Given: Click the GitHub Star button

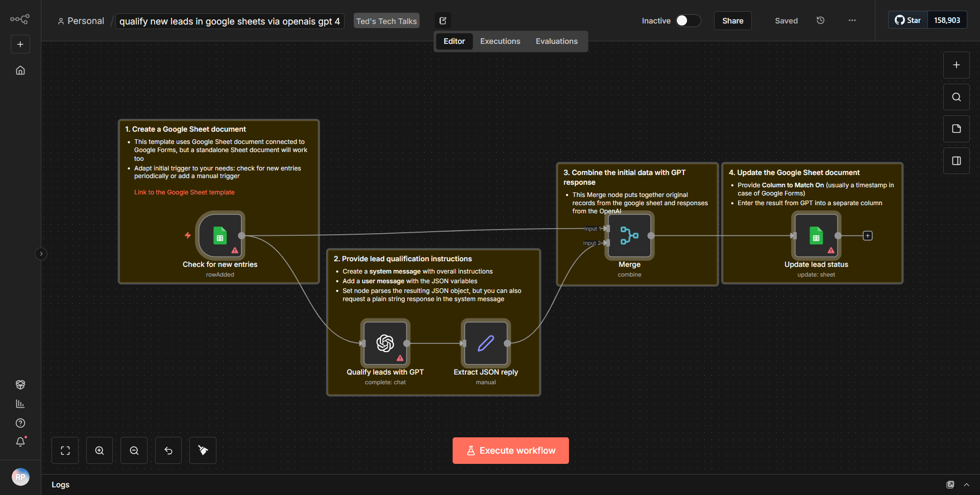Looking at the screenshot, I should pos(908,20).
